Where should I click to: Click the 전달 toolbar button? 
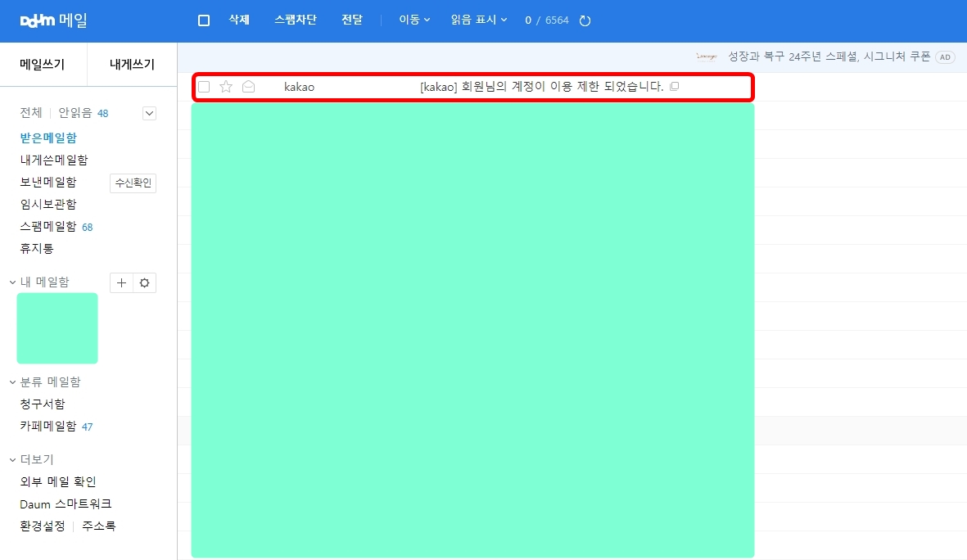click(x=352, y=20)
